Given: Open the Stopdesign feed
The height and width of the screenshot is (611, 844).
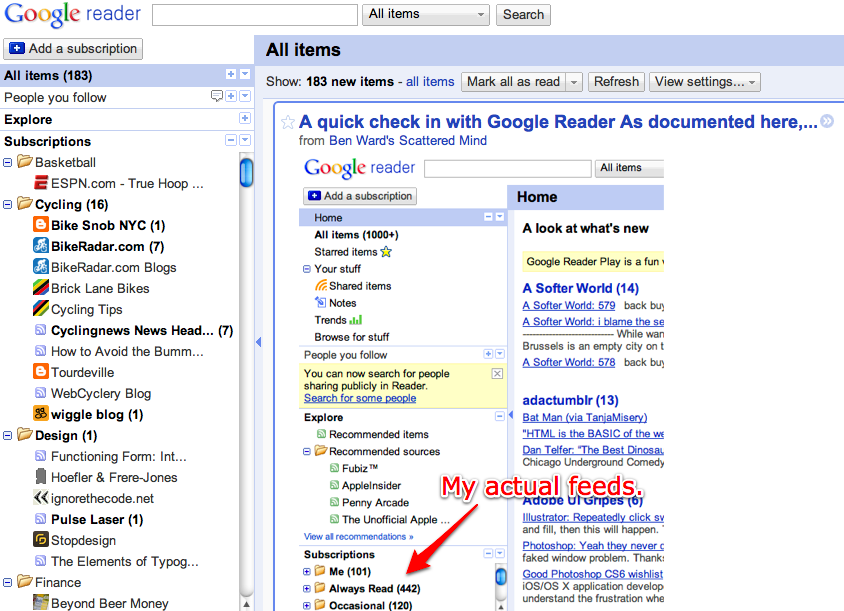Looking at the screenshot, I should point(83,540).
